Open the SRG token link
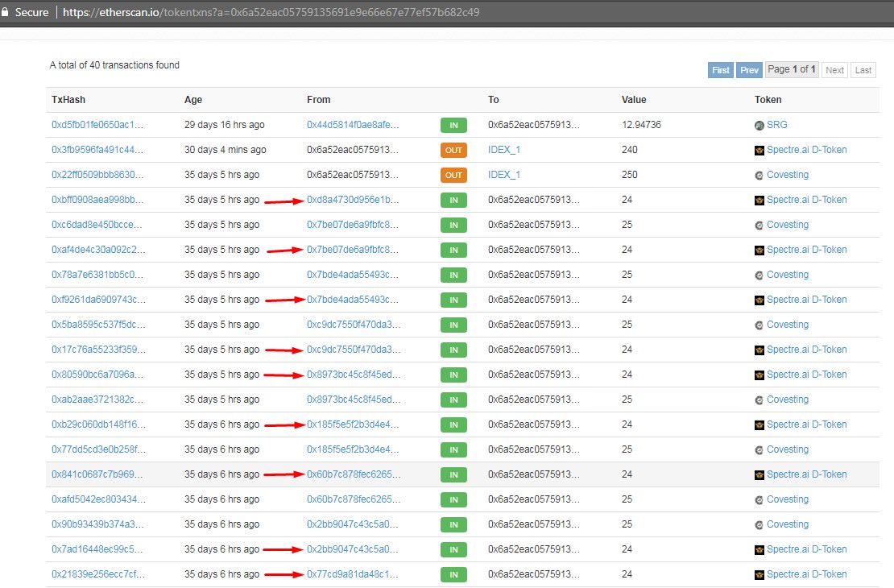Screen dimensions: 894x588 point(776,124)
